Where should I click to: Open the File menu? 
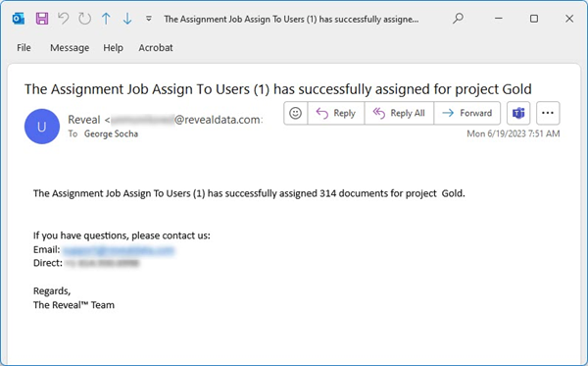24,48
